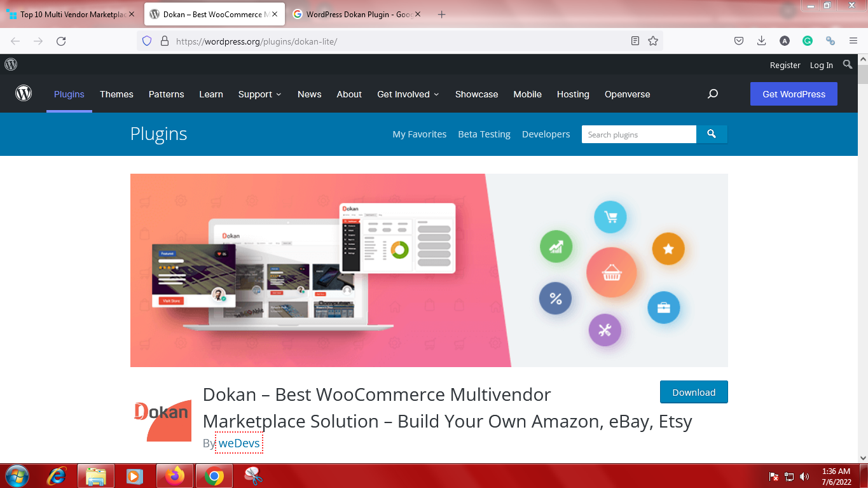The width and height of the screenshot is (868, 488).
Task: Open the Learn menu item
Action: 211,94
